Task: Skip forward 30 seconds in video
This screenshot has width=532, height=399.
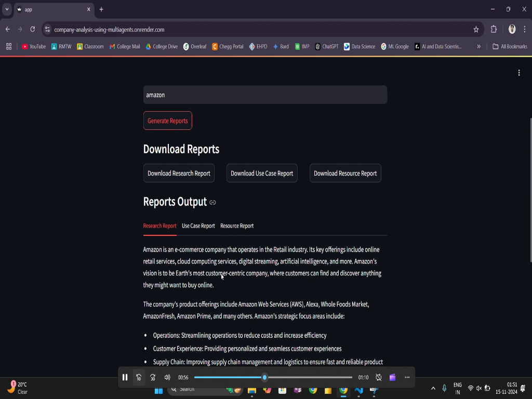Action: point(153,377)
